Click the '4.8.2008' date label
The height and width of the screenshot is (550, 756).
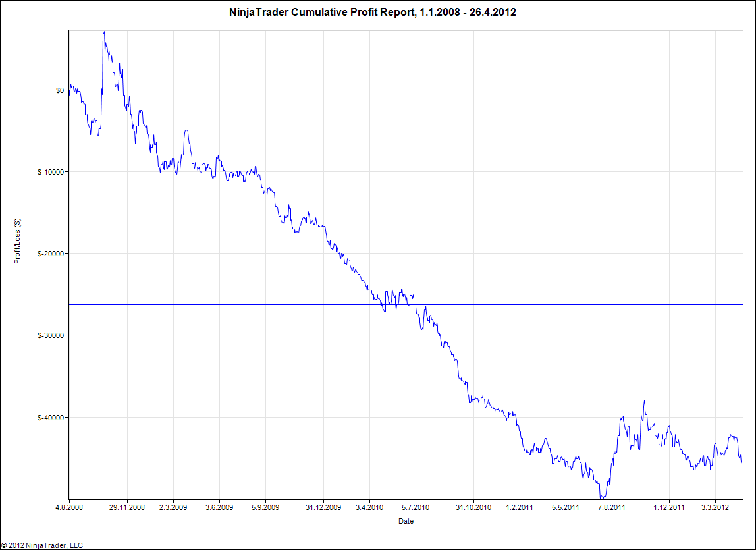(69, 507)
